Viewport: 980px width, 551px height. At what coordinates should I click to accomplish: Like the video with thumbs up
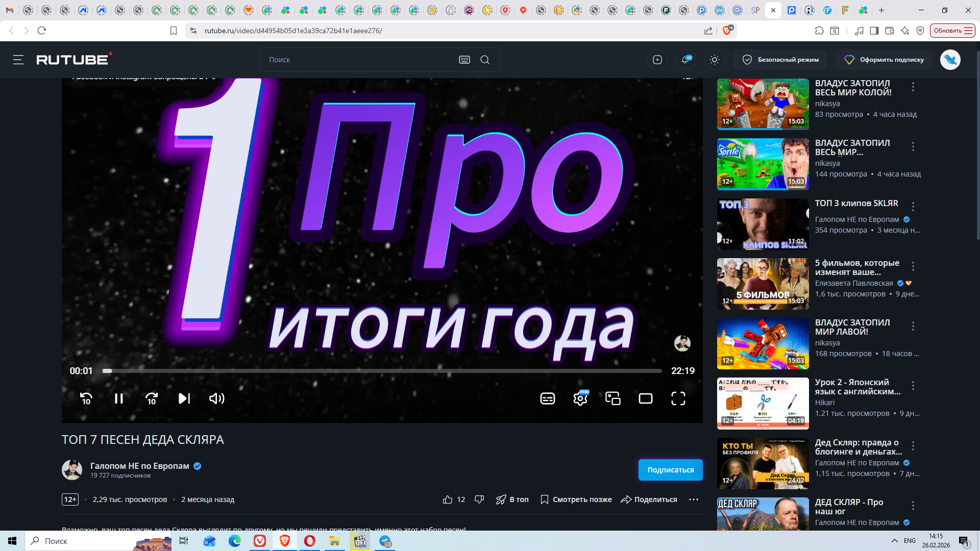(x=448, y=499)
